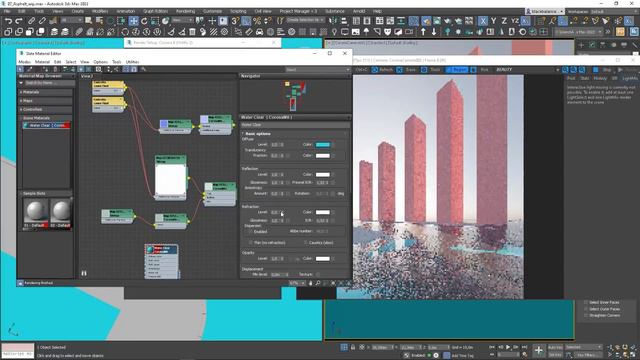This screenshot has width=640, height=360.
Task: Open the Graph Editors menu
Action: (155, 11)
